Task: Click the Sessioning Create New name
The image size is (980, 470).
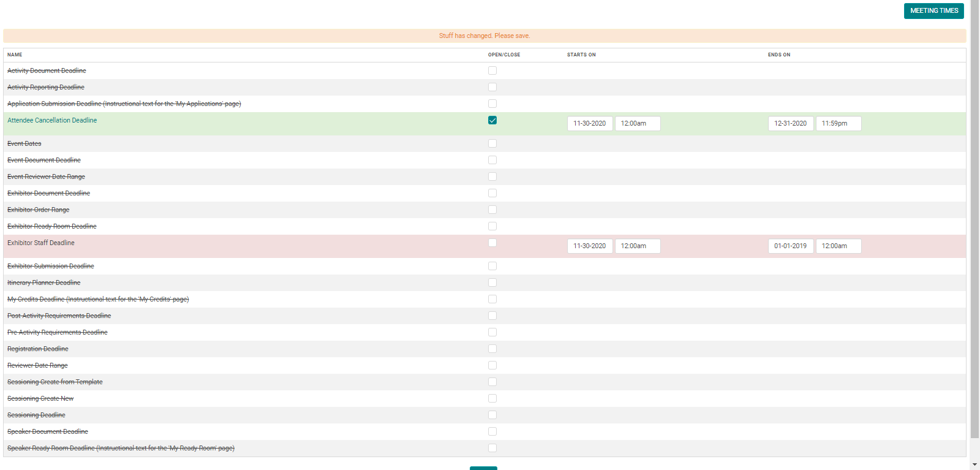Action: (40, 398)
